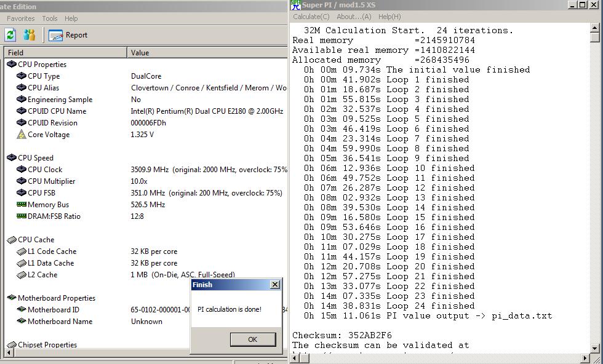603x364 pixels.
Task: Select the L2 Cache row icon
Action: (22, 275)
